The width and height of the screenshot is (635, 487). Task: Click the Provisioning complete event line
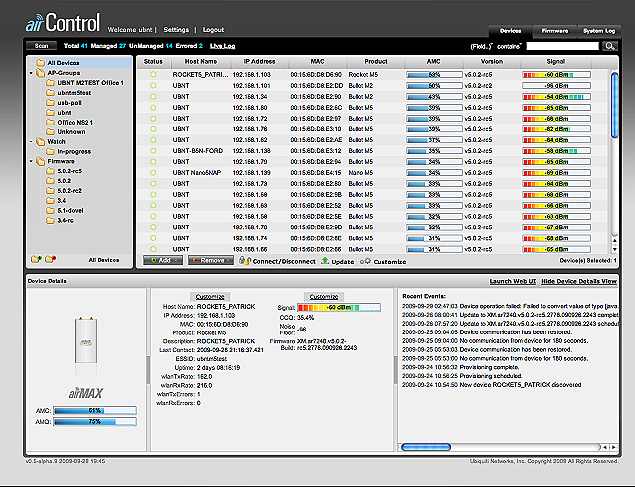[460, 367]
